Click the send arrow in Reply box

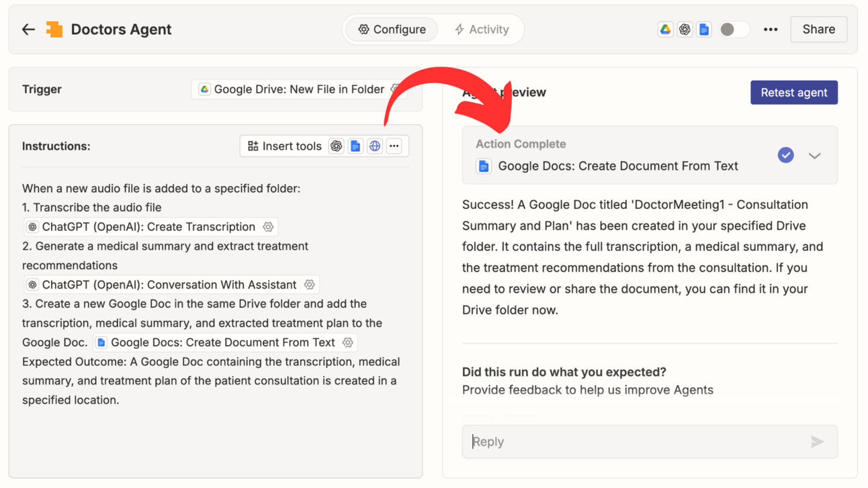click(817, 442)
